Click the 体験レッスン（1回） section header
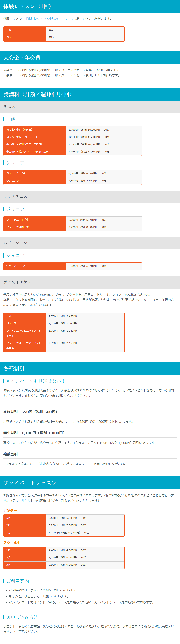The width and height of the screenshot is (180, 644). pos(28,6)
